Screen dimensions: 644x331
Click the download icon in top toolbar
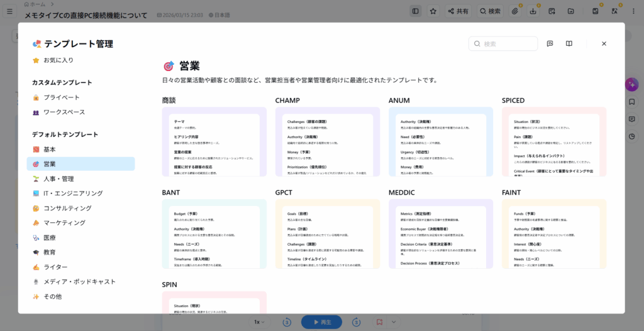(x=533, y=11)
